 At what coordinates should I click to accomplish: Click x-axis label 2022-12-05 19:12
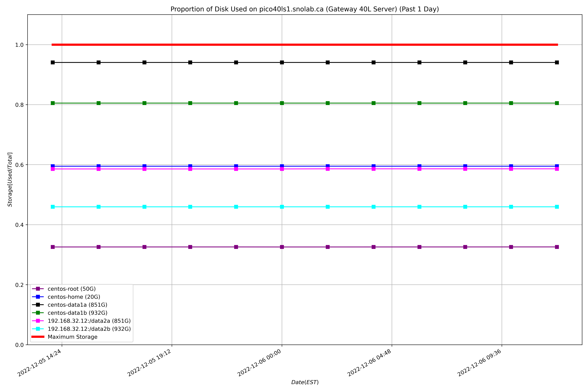[x=149, y=363]
